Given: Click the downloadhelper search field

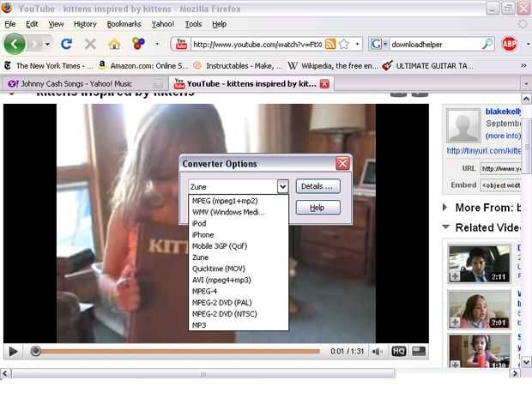Looking at the screenshot, I should pyautogui.click(x=435, y=44).
